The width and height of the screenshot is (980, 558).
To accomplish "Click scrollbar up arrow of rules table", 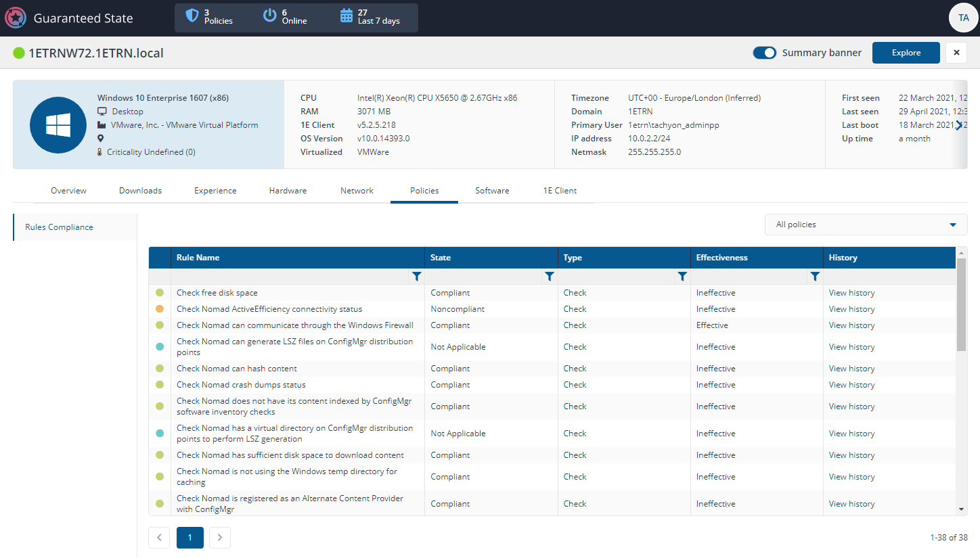I will tap(961, 252).
